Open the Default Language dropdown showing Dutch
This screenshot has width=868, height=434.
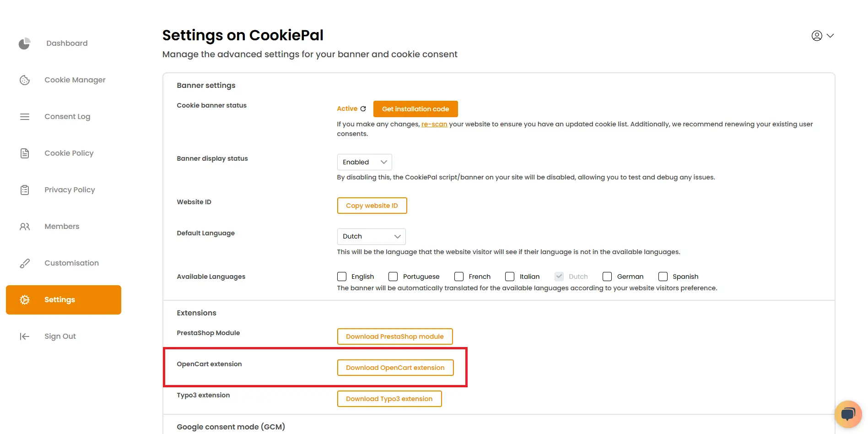[x=371, y=236]
